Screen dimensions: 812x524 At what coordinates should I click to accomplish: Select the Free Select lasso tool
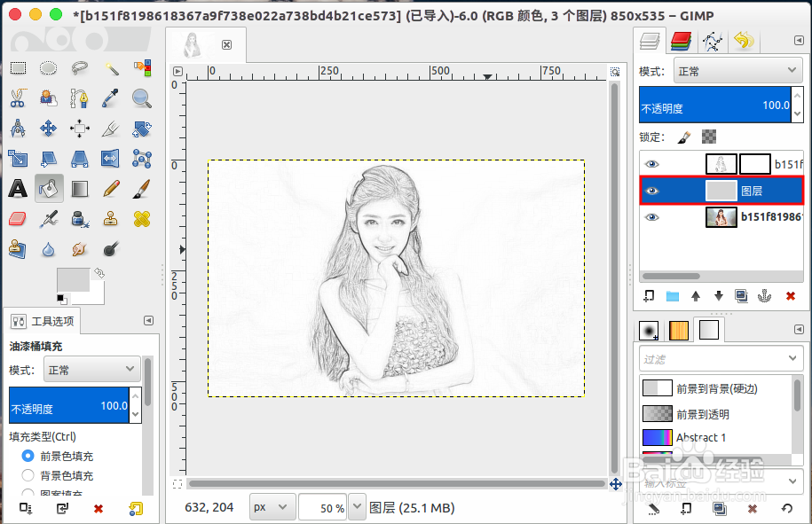tap(79, 68)
